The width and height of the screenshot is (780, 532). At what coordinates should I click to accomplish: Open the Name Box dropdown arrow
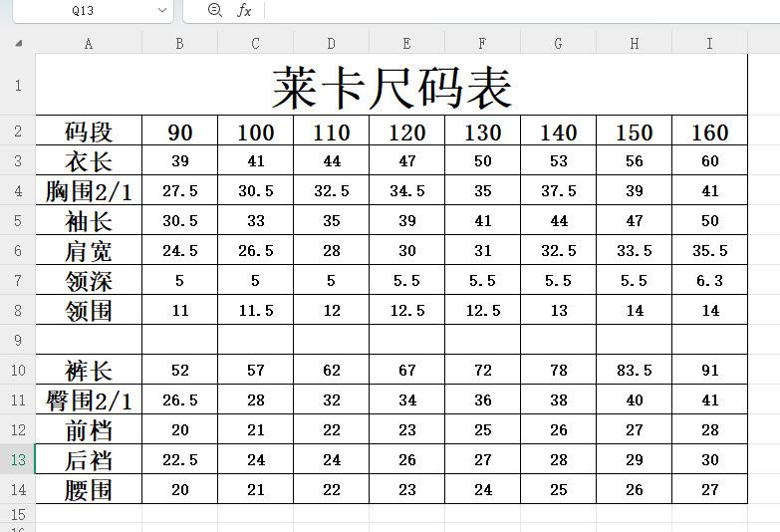[161, 10]
